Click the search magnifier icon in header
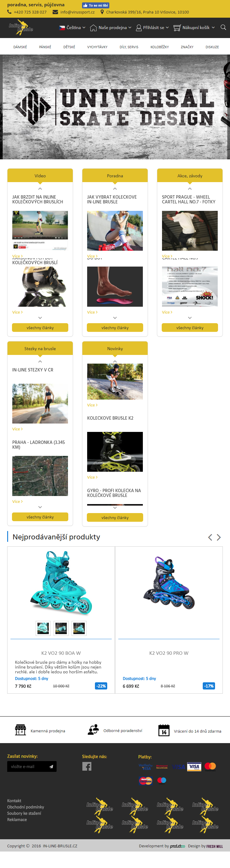Image resolution: width=230 pixels, height=868 pixels. pos(223,27)
